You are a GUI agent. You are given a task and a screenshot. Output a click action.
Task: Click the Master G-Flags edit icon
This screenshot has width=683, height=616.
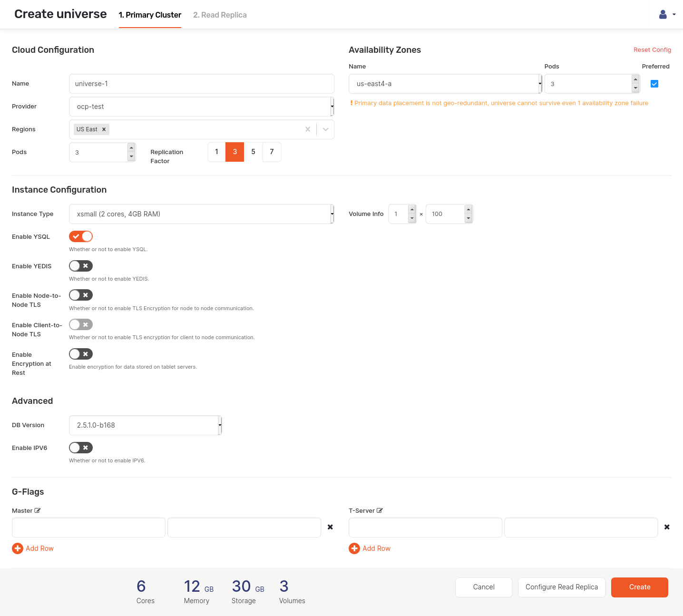[x=38, y=510]
